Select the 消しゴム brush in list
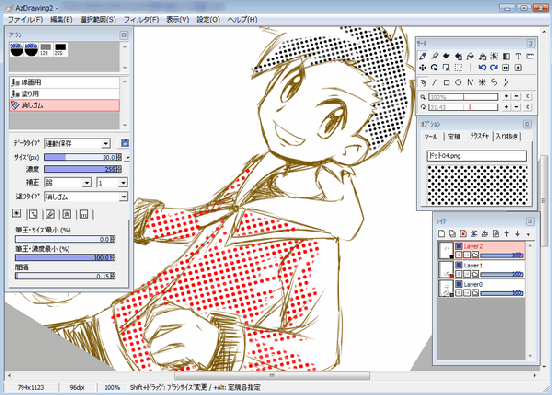The image size is (552, 395). click(x=64, y=105)
